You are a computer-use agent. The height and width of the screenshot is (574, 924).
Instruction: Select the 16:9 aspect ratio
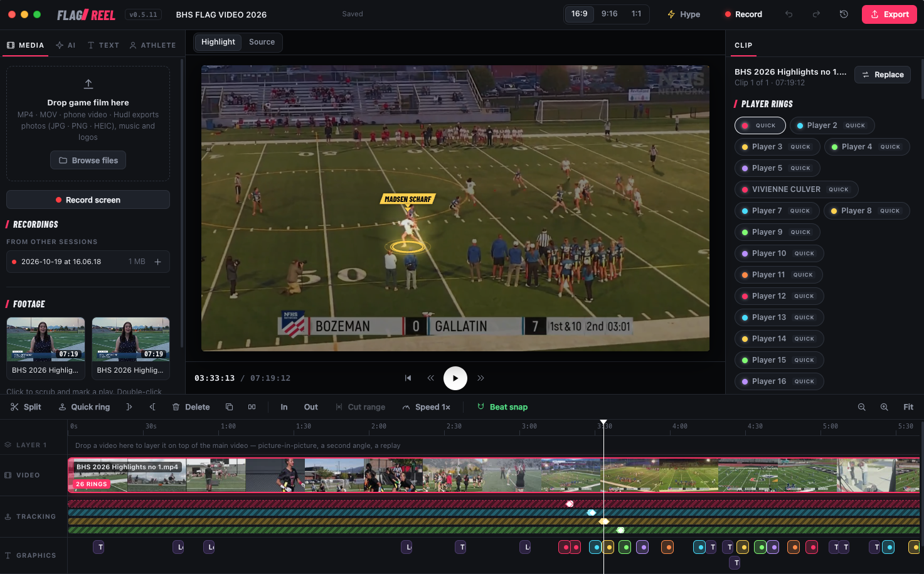580,14
